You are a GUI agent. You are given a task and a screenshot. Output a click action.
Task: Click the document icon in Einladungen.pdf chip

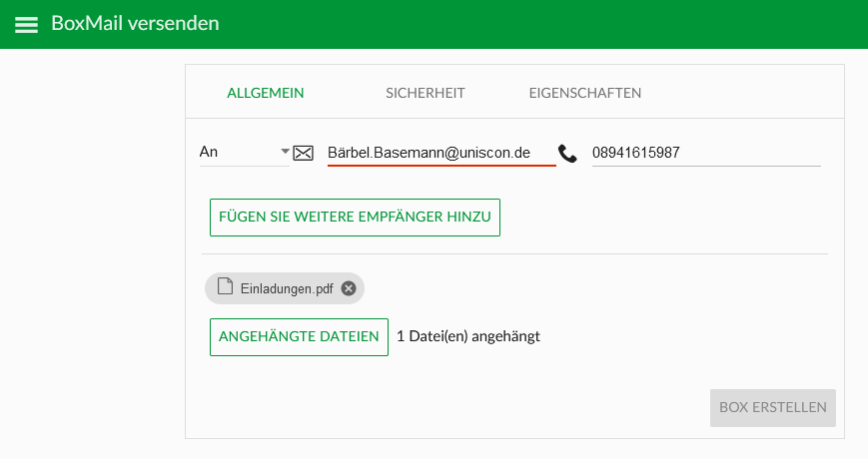(225, 286)
